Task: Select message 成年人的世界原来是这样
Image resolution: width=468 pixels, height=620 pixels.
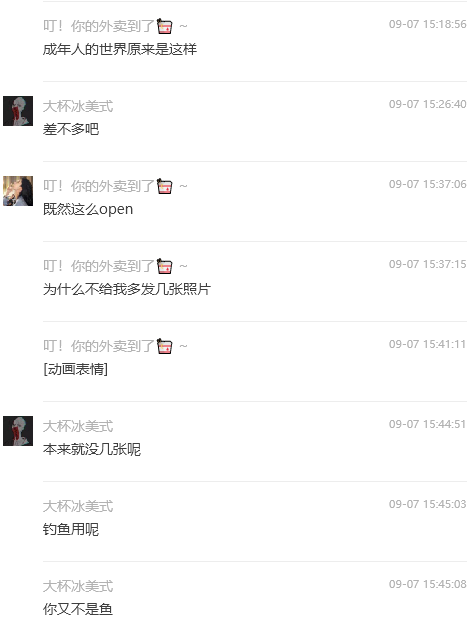Action: pyautogui.click(x=120, y=49)
